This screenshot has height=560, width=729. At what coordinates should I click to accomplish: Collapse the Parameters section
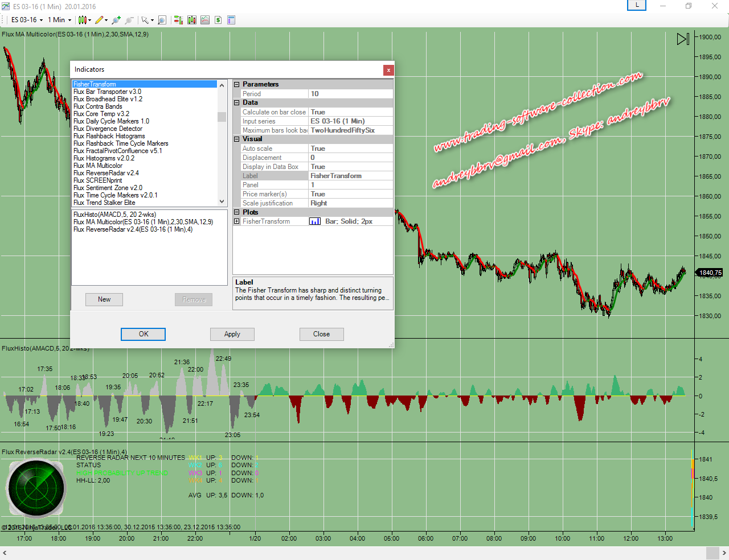(236, 84)
